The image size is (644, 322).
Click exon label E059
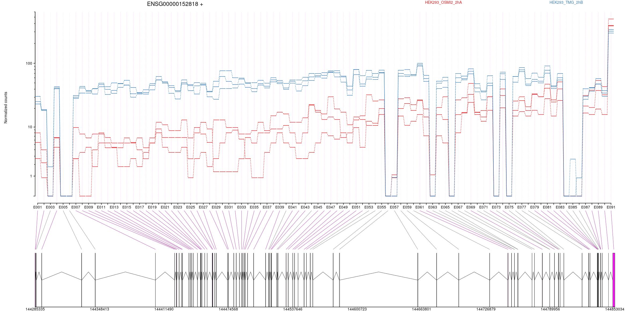pos(407,207)
